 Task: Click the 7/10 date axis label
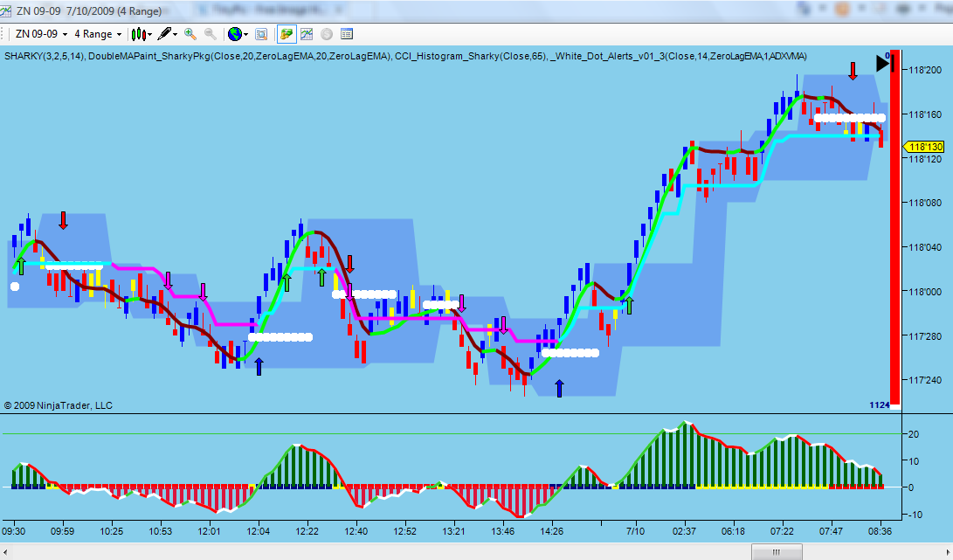click(x=635, y=531)
